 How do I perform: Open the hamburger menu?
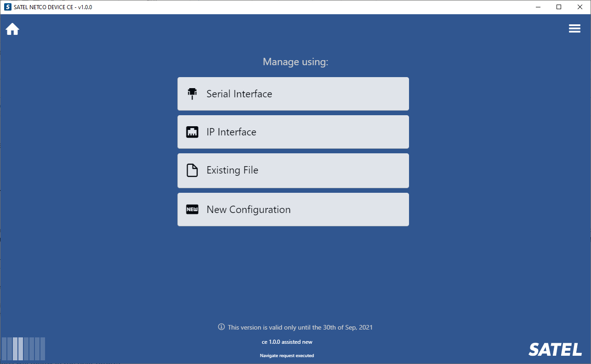coord(574,28)
